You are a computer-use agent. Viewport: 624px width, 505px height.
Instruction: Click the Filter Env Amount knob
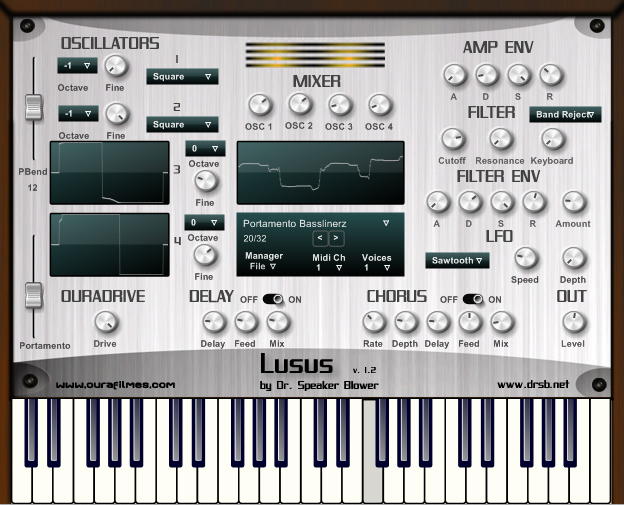click(x=573, y=202)
